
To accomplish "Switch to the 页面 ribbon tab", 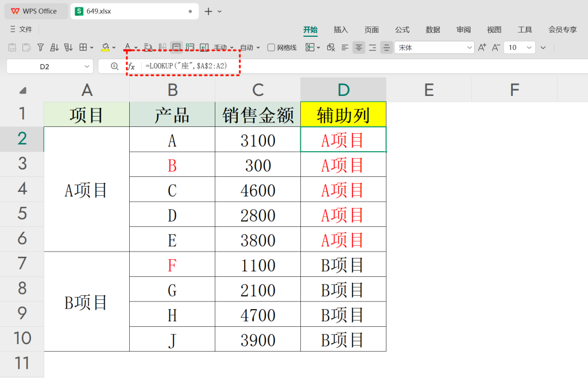I will point(372,30).
